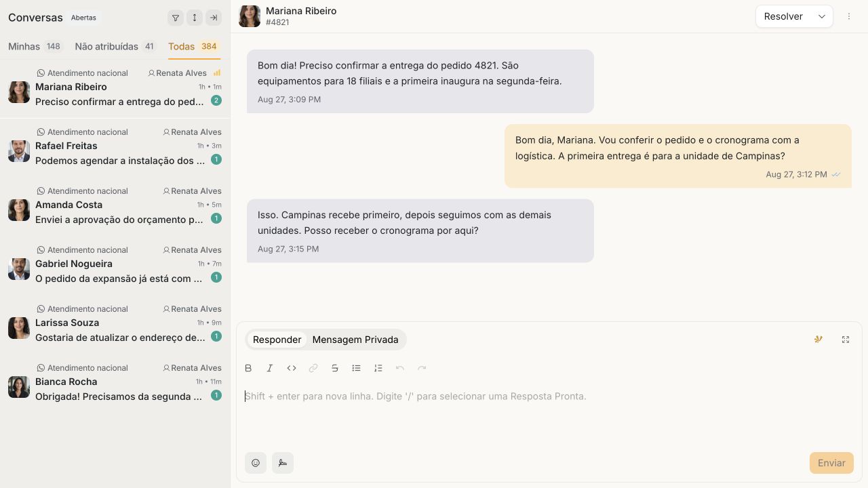Screen dimensions: 868x488
Task: Open the more options menu in the header
Action: [849, 16]
